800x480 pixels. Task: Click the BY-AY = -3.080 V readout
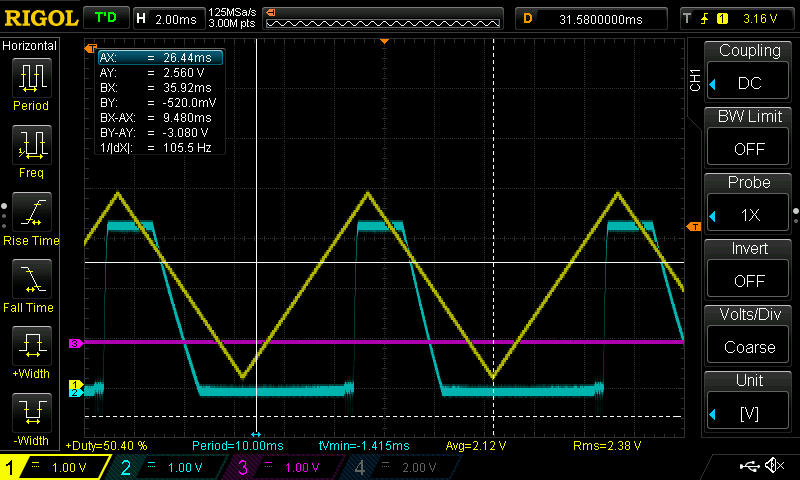154,133
